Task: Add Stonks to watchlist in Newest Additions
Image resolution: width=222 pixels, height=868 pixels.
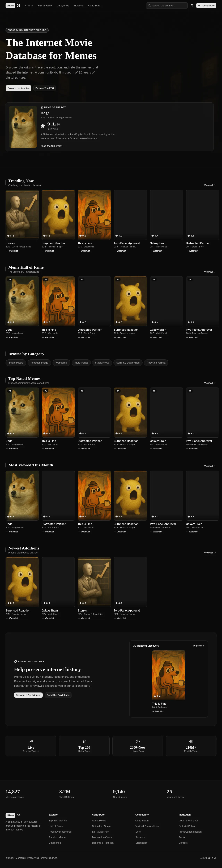Action: click(x=84, y=618)
